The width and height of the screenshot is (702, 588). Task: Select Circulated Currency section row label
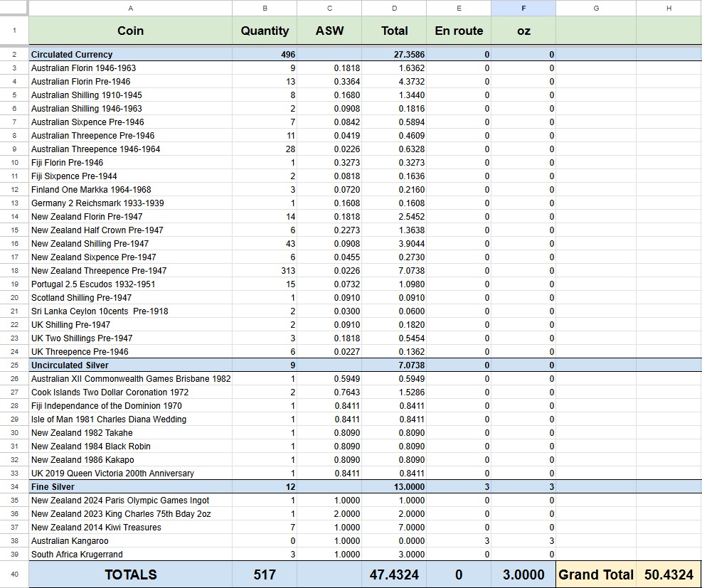pyautogui.click(x=130, y=55)
